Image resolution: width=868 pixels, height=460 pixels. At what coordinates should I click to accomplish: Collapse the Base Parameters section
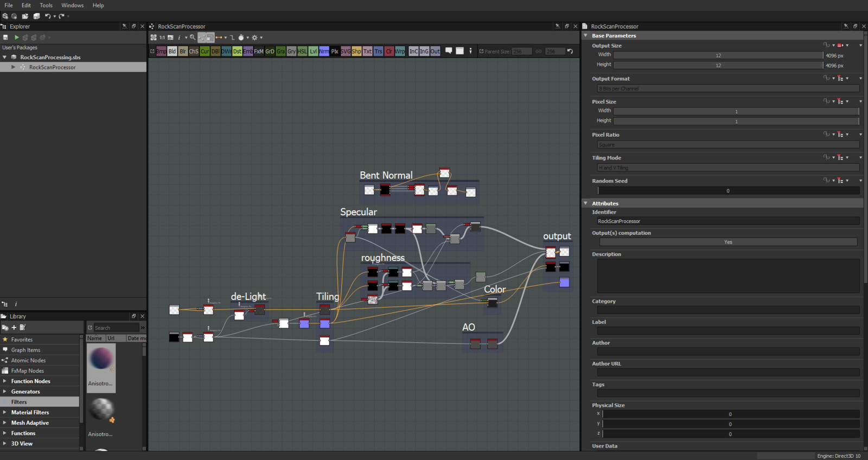[x=586, y=35]
